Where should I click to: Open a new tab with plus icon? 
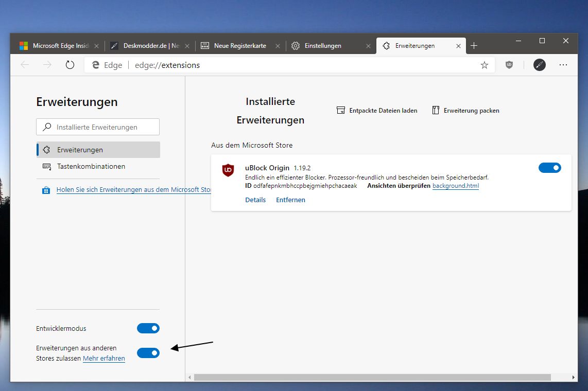point(474,46)
